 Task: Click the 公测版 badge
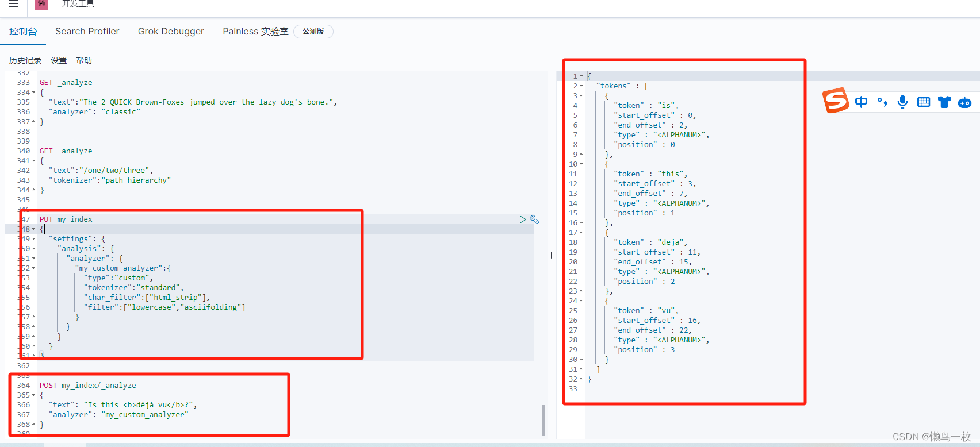313,32
